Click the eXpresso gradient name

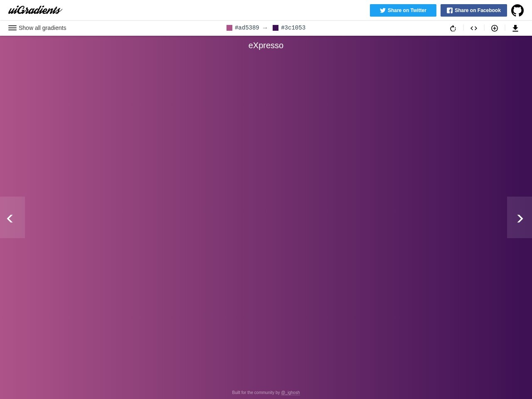[266, 46]
